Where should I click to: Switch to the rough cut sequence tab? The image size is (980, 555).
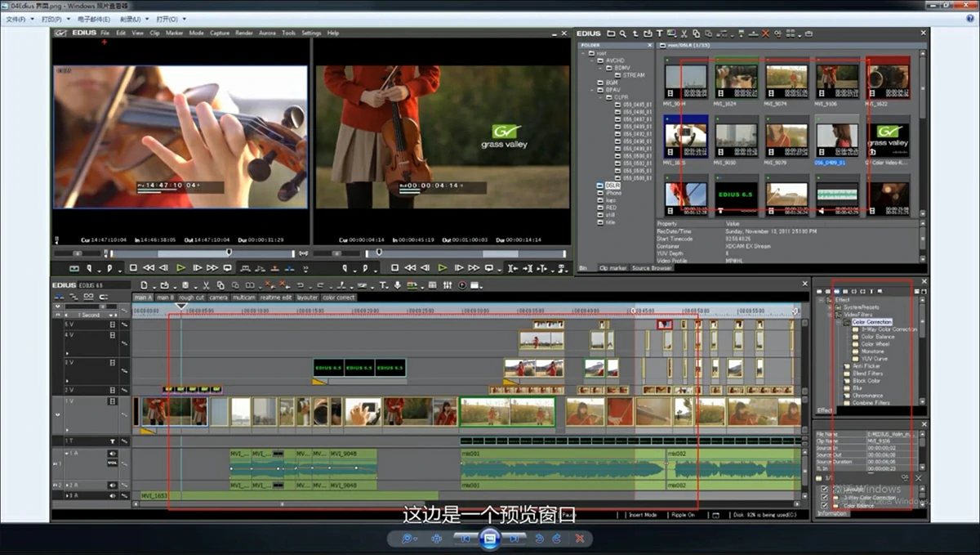point(191,298)
